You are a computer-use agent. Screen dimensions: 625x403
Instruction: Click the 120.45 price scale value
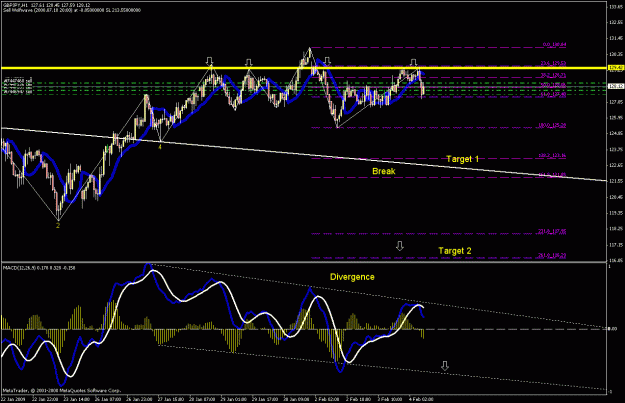(x=616, y=197)
